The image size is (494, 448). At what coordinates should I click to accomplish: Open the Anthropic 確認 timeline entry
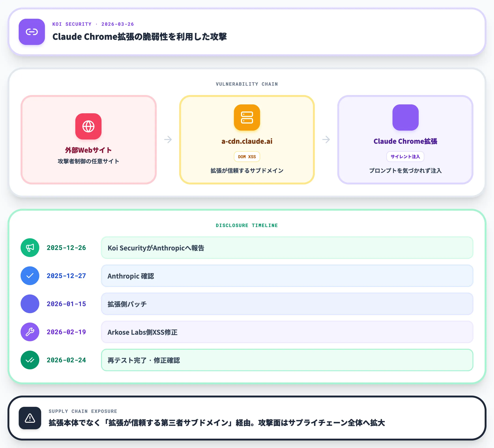pyautogui.click(x=287, y=276)
